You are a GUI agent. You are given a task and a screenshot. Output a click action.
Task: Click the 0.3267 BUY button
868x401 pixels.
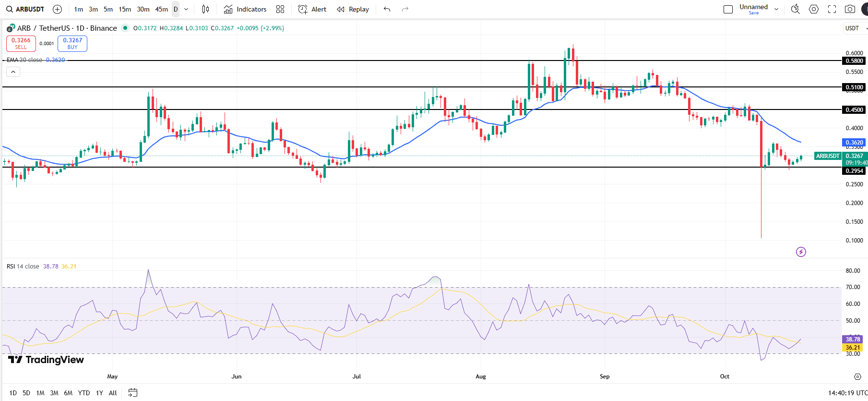click(x=72, y=43)
